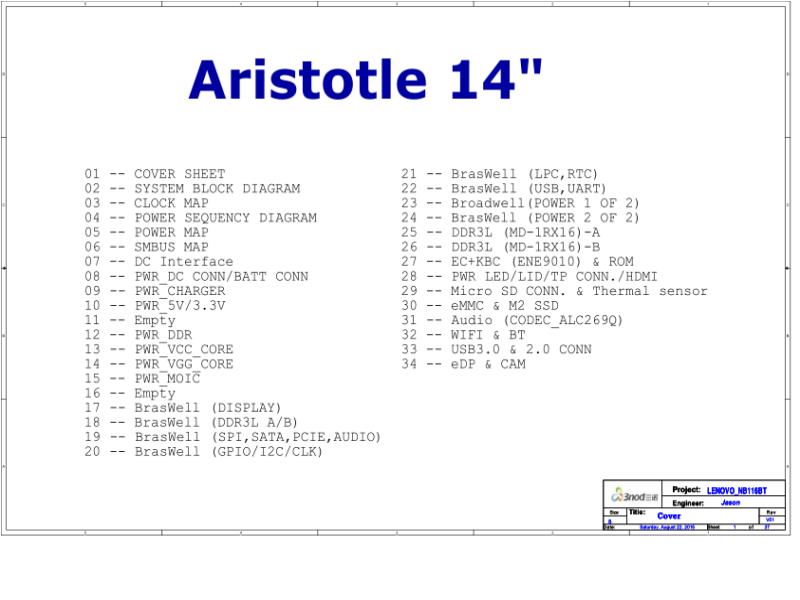Select the "05 -- POWER MAP" line

(146, 233)
